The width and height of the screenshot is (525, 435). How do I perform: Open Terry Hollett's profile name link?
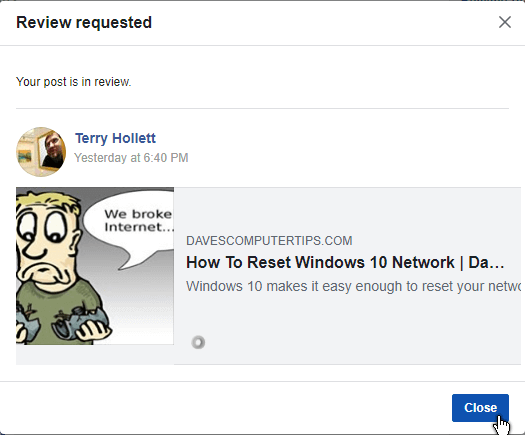coord(115,138)
